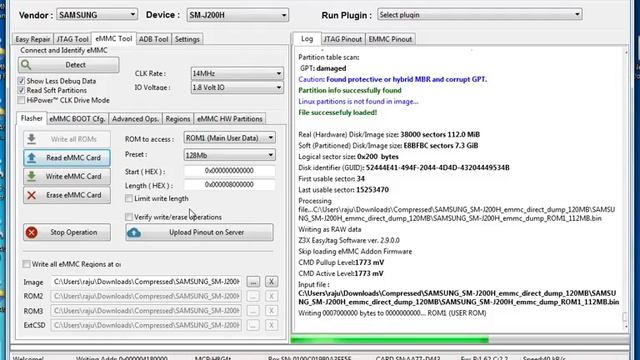
Task: Open Preset 128Mb dropdown
Action: pyautogui.click(x=229, y=155)
